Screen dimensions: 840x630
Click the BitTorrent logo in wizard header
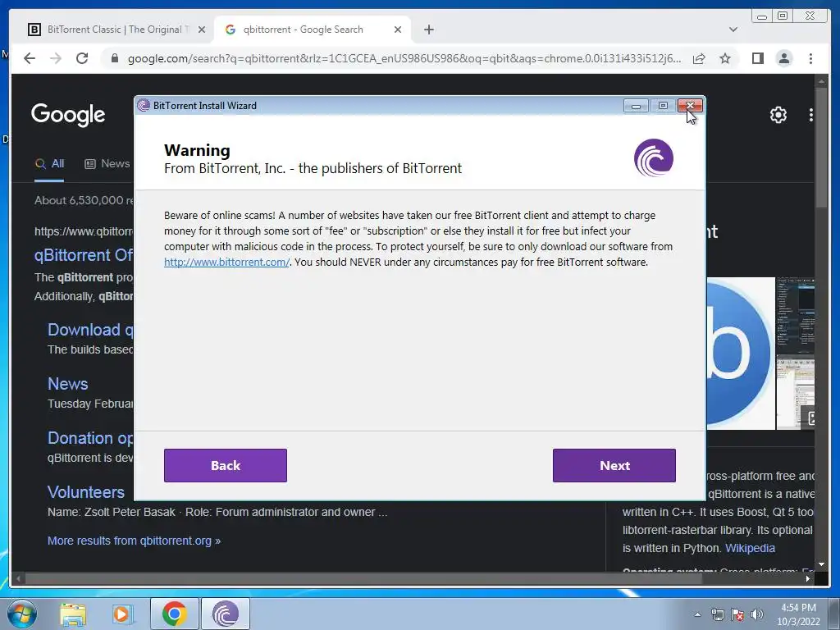[x=654, y=157]
